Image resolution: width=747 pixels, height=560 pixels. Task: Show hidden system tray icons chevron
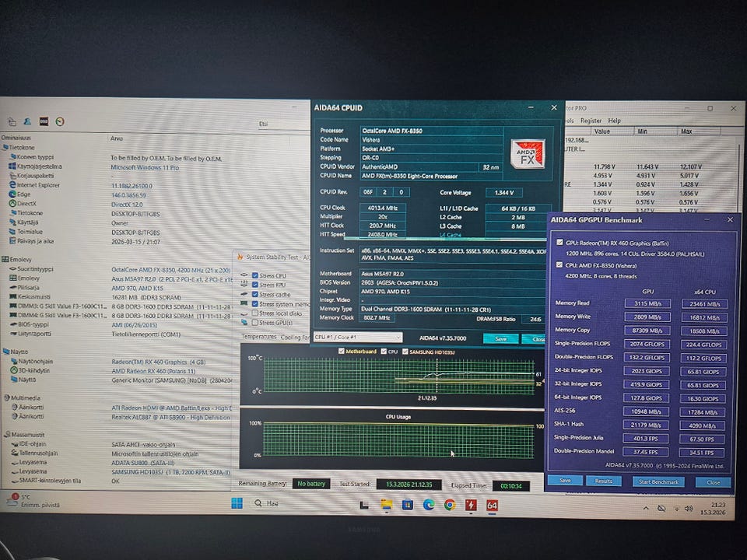pos(646,509)
